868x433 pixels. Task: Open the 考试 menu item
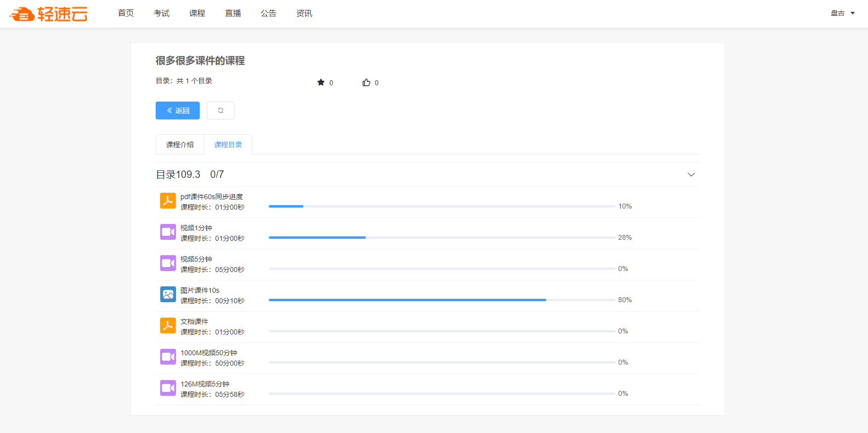pyautogui.click(x=162, y=13)
